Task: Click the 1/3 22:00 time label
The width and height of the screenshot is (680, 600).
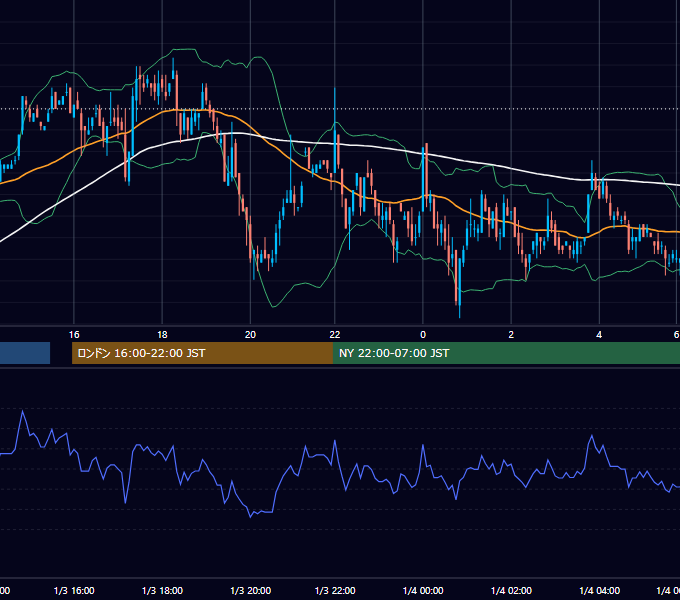Action: point(335,590)
